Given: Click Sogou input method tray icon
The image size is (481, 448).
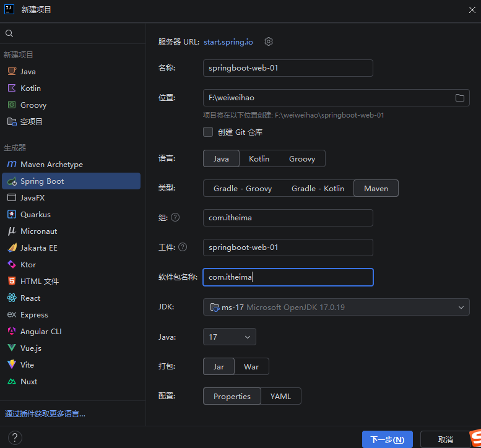Looking at the screenshot, I should pyautogui.click(x=476, y=439).
